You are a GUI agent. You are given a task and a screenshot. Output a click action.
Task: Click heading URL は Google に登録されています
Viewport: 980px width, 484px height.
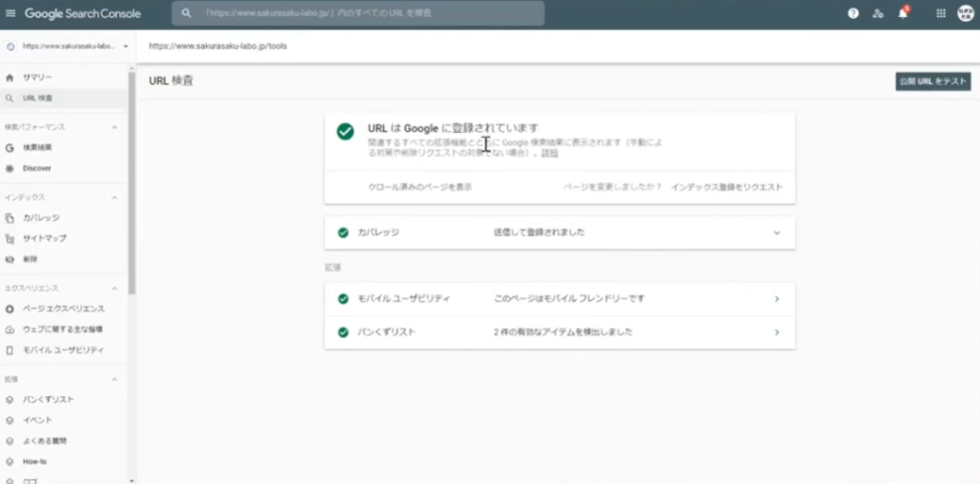click(x=453, y=128)
